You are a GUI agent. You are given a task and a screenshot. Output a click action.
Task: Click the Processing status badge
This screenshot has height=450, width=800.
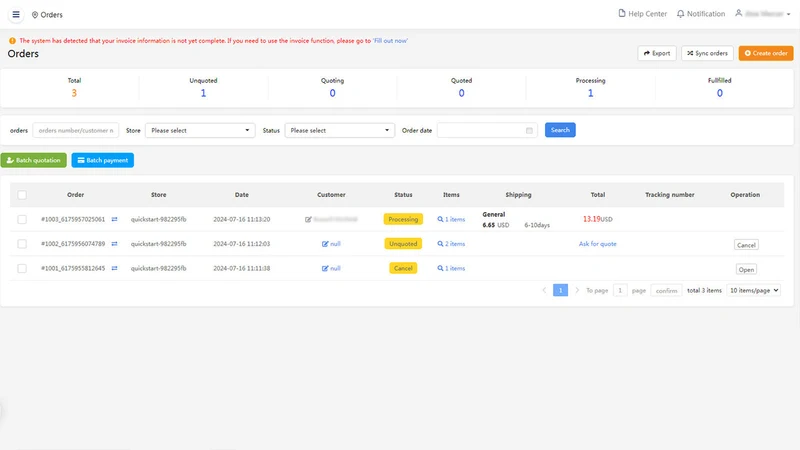pyautogui.click(x=403, y=219)
